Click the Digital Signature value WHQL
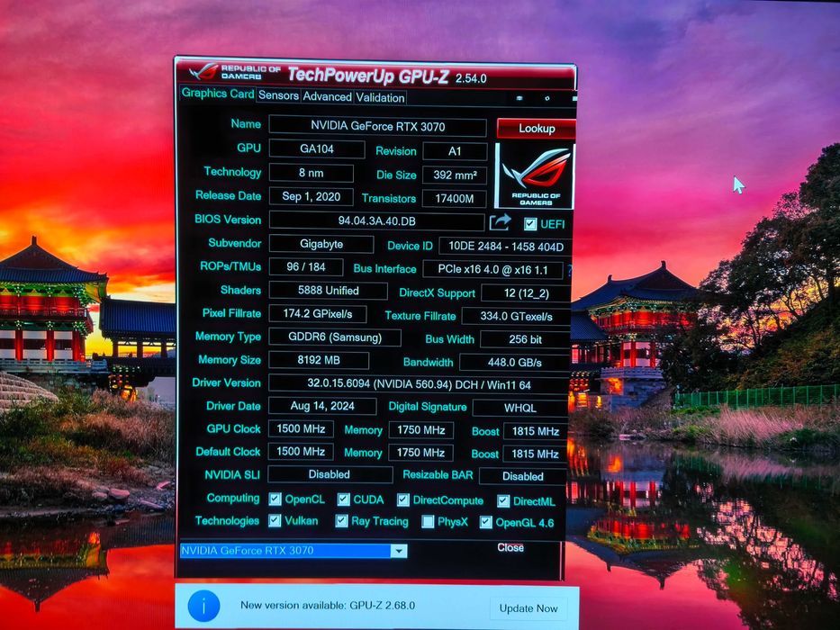The width and height of the screenshot is (840, 630). (x=520, y=409)
